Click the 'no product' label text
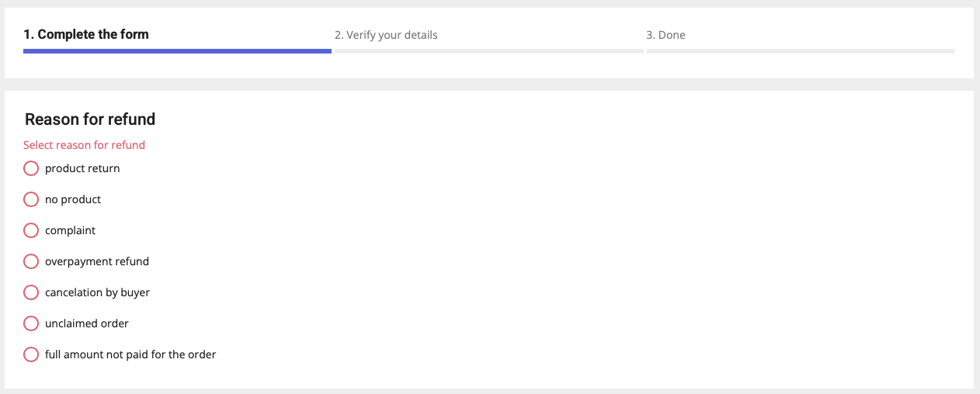 pos(73,199)
